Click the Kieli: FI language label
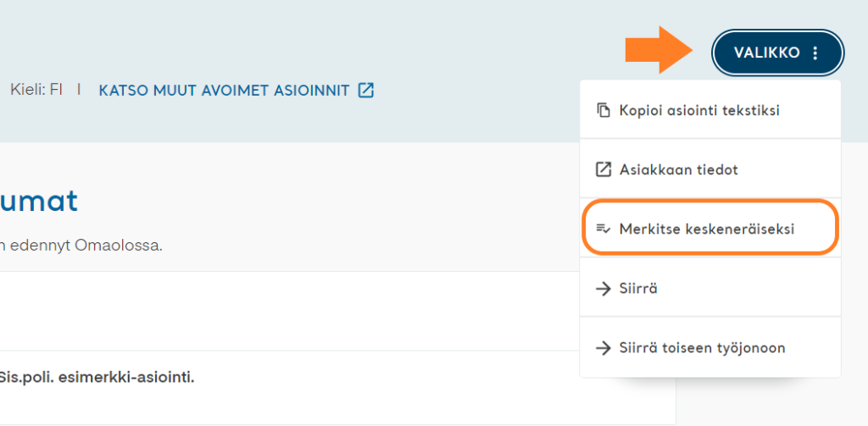This screenshot has width=868, height=426. pos(36,90)
